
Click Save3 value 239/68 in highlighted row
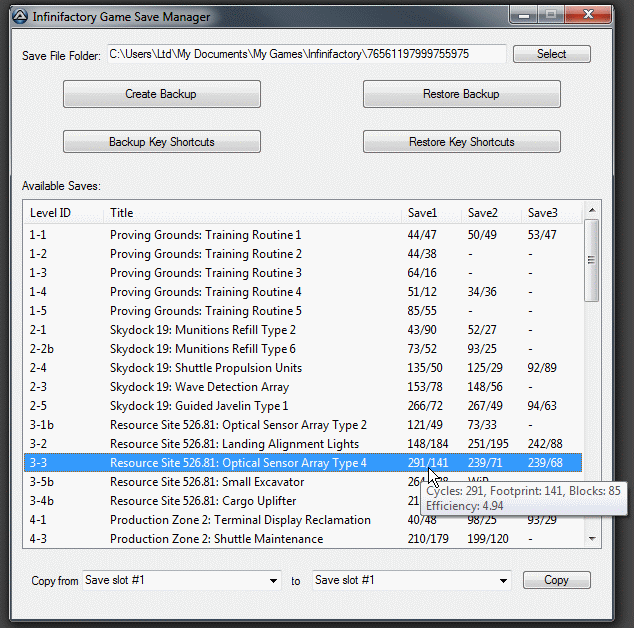(x=545, y=463)
